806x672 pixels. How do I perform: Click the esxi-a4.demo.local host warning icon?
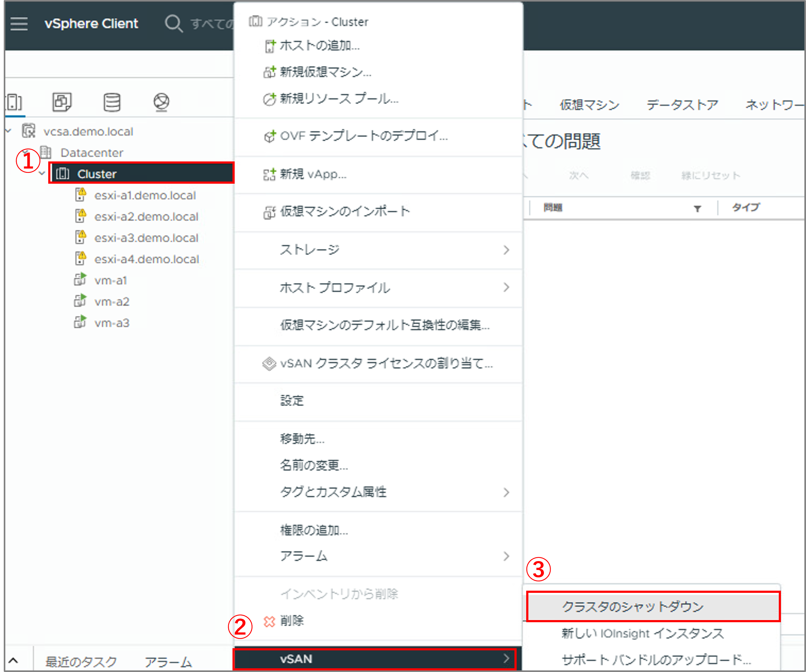(80, 259)
